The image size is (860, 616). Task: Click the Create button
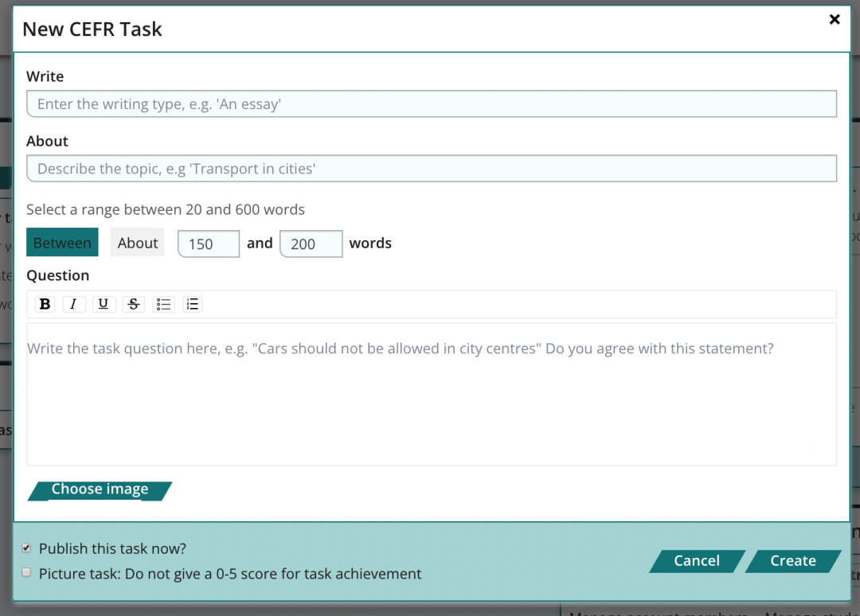(792, 561)
